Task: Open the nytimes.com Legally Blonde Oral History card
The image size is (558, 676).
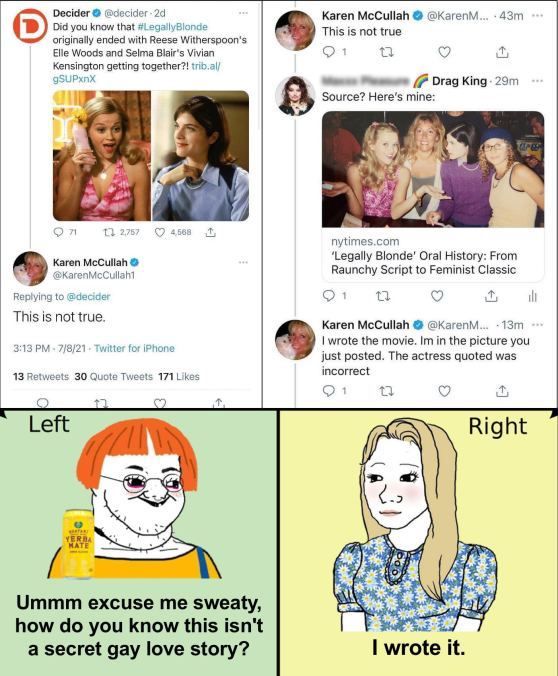Action: pos(433,196)
